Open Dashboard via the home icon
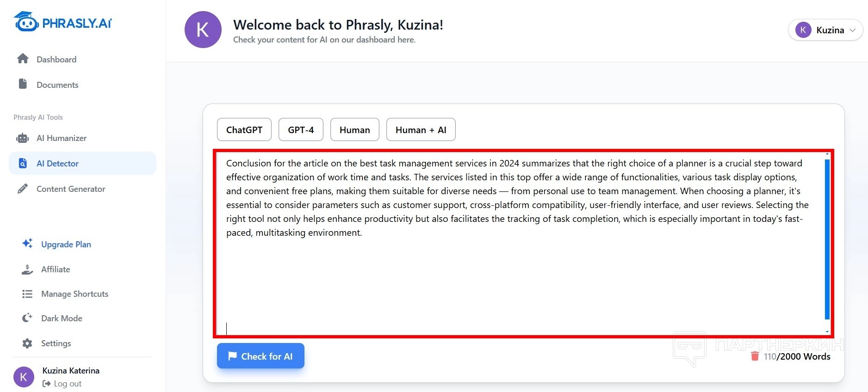 click(23, 59)
